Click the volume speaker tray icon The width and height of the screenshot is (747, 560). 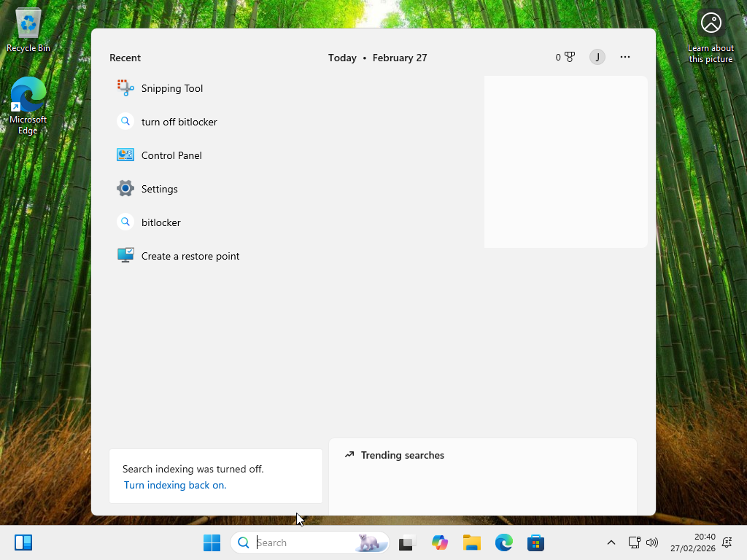point(651,542)
